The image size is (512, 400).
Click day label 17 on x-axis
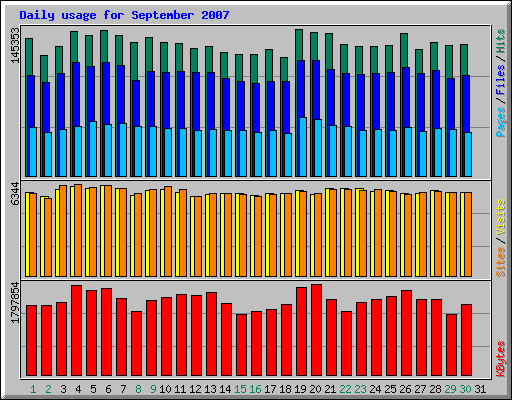pos(270,389)
